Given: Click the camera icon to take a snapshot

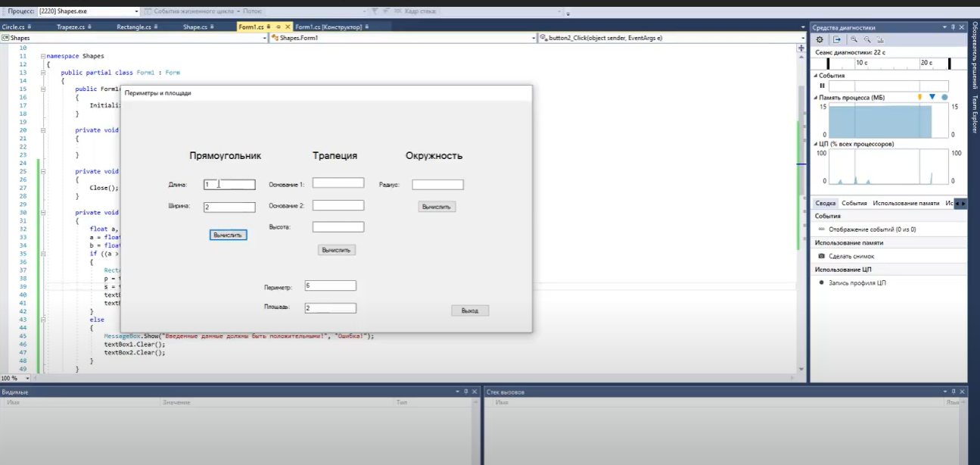Looking at the screenshot, I should click(x=822, y=256).
